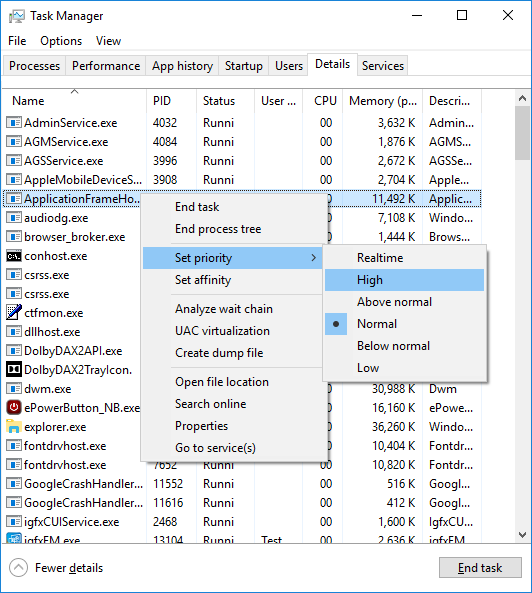Click the ePowerButton_NB.exe red power icon
This screenshot has width=532, height=593.
click(14, 407)
